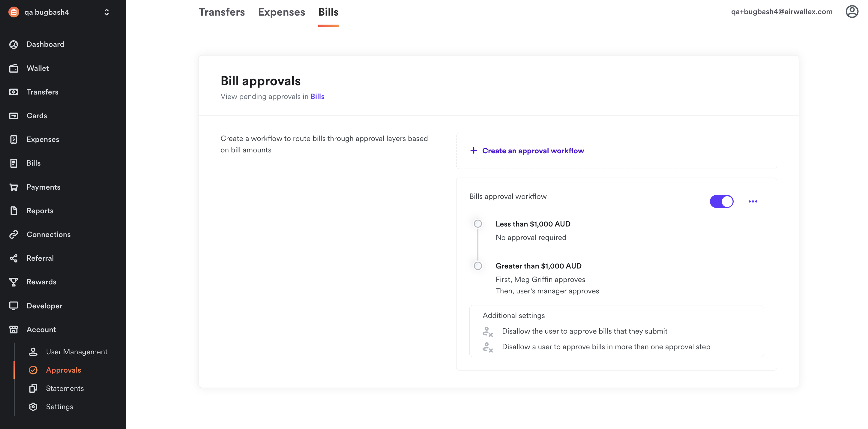Select the Less than $1,000 AUD step marker
Viewport: 868px width, 429px height.
478,224
